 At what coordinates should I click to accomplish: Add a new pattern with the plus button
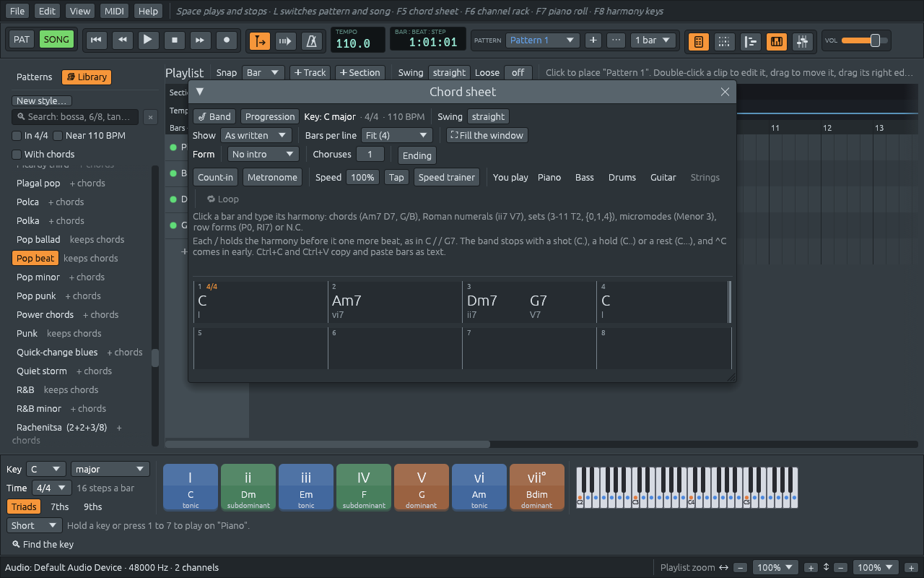point(593,40)
